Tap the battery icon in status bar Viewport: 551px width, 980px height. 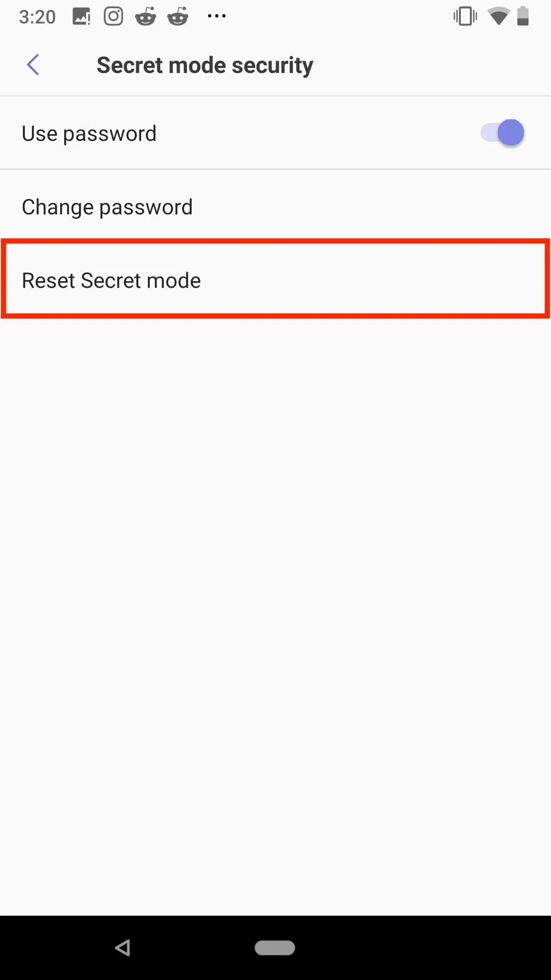pos(523,16)
